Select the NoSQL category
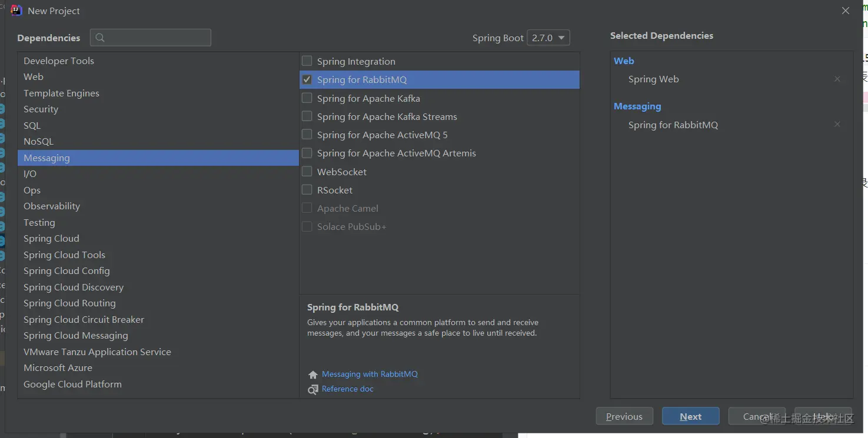Image resolution: width=868 pixels, height=438 pixels. click(158, 142)
